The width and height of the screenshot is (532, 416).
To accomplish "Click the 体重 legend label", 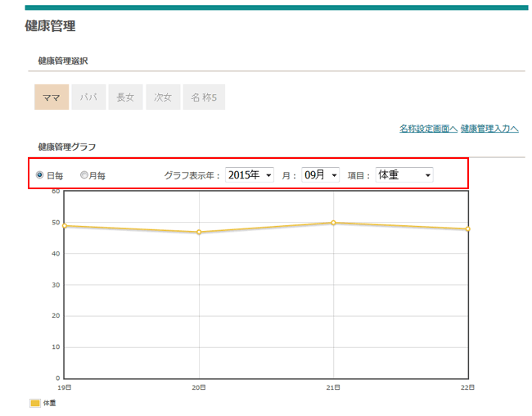I will tap(50, 403).
